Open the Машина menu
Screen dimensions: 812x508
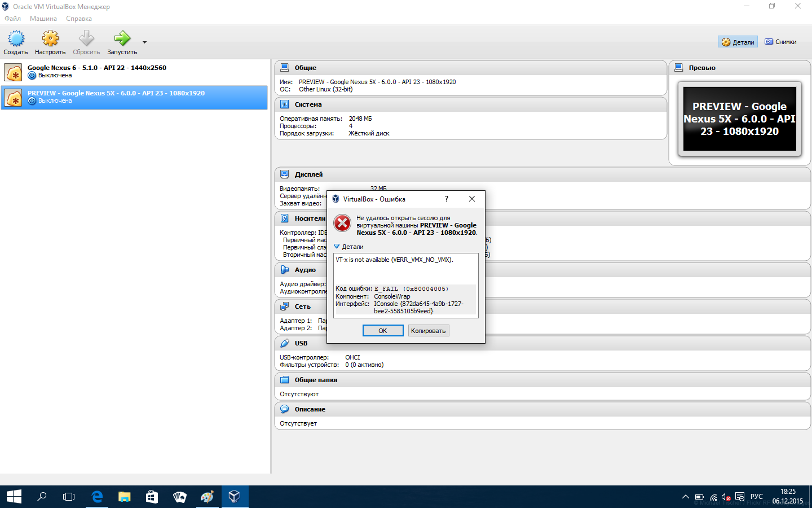coord(43,19)
